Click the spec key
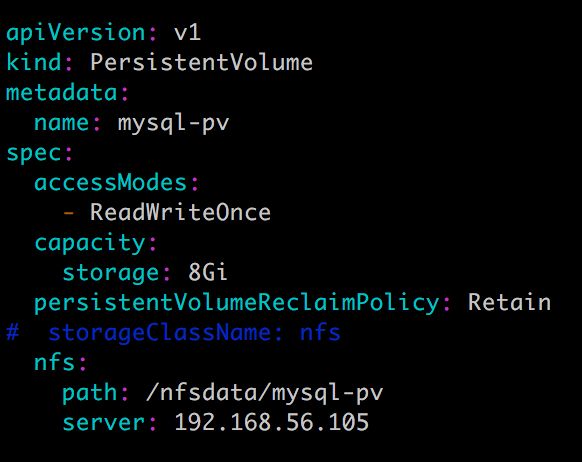 click(x=34, y=154)
